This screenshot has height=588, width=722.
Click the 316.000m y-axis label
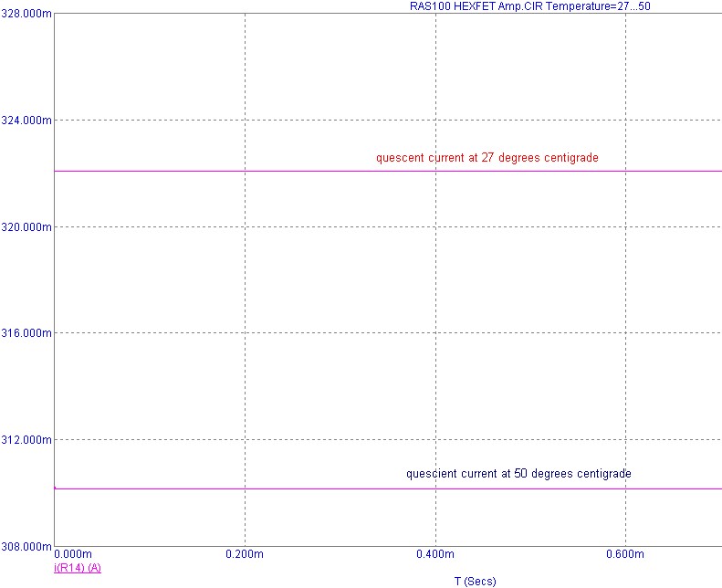coord(26,333)
